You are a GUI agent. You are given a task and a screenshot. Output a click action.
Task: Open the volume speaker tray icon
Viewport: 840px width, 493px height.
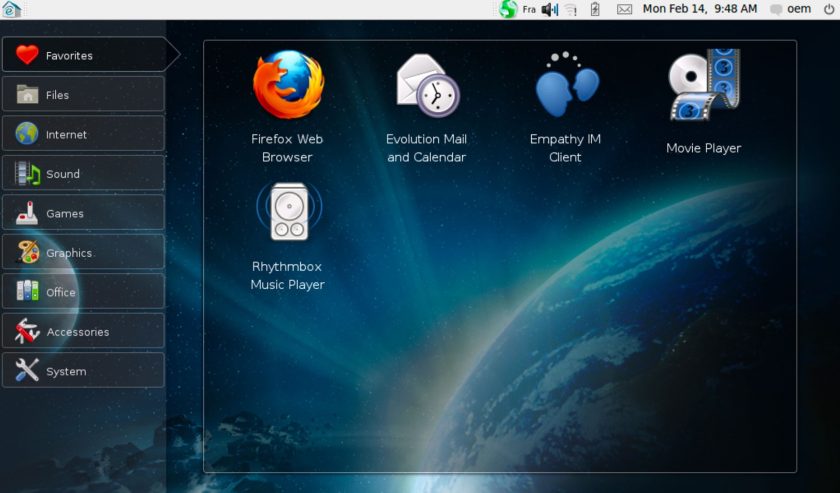[x=550, y=9]
